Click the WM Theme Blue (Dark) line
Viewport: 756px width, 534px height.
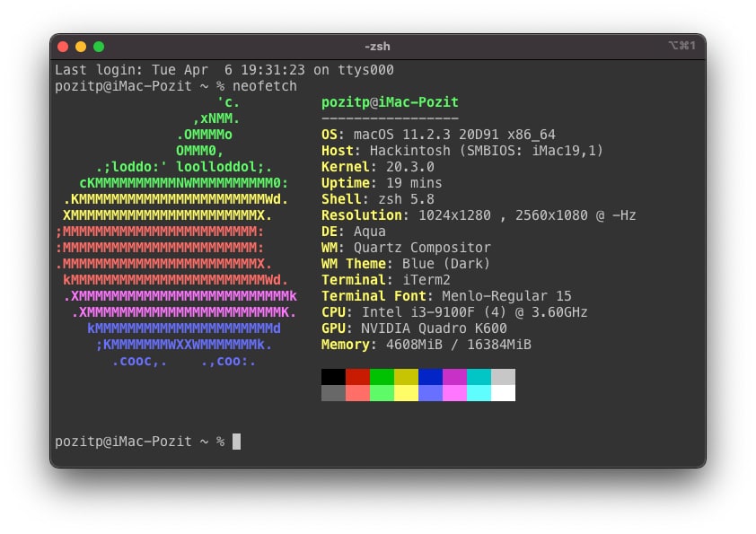[406, 264]
